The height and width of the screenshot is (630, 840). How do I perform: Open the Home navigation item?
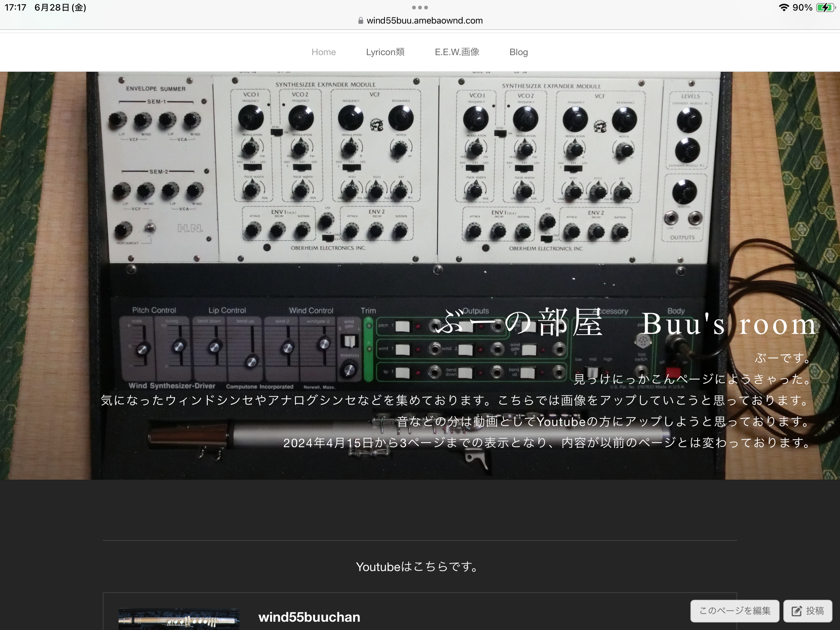(x=324, y=52)
